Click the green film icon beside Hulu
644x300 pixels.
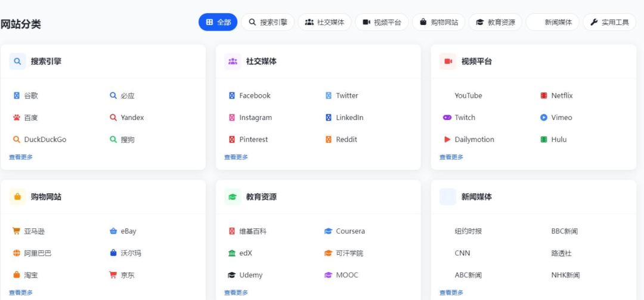[x=544, y=140]
